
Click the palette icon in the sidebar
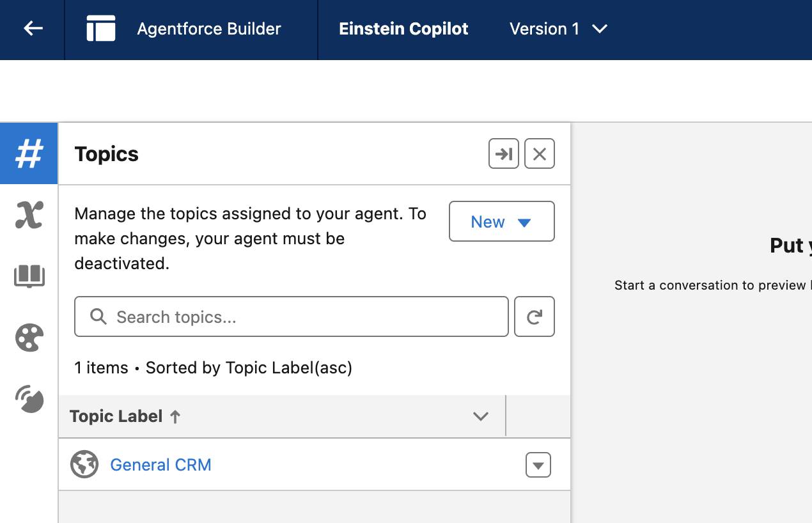[28, 338]
